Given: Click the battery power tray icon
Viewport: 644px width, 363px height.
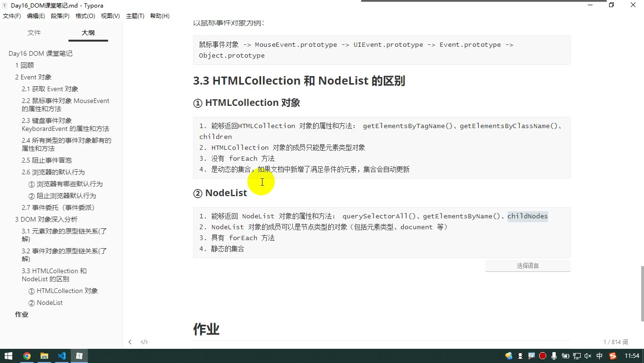Looking at the screenshot, I should tap(565, 356).
